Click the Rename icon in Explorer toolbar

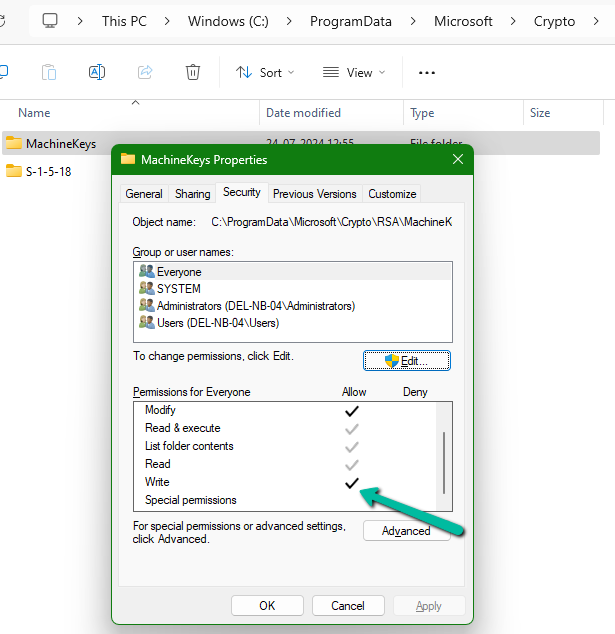coord(97,72)
